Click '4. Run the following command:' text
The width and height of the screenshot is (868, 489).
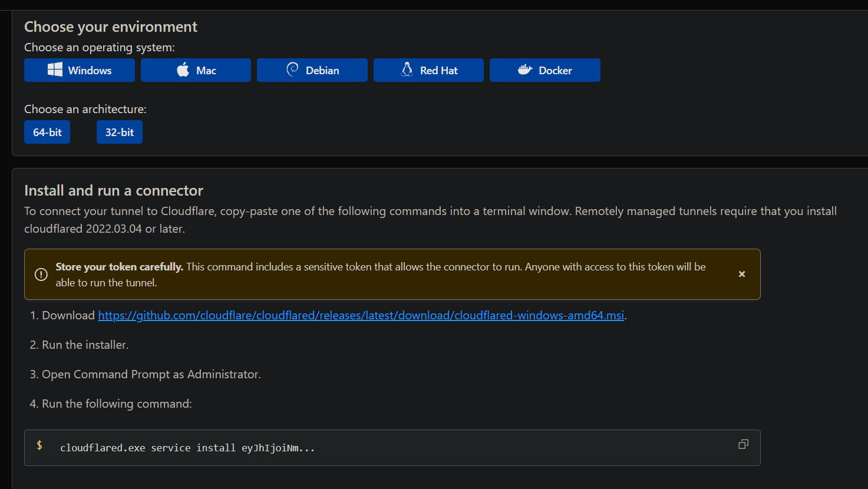click(111, 404)
